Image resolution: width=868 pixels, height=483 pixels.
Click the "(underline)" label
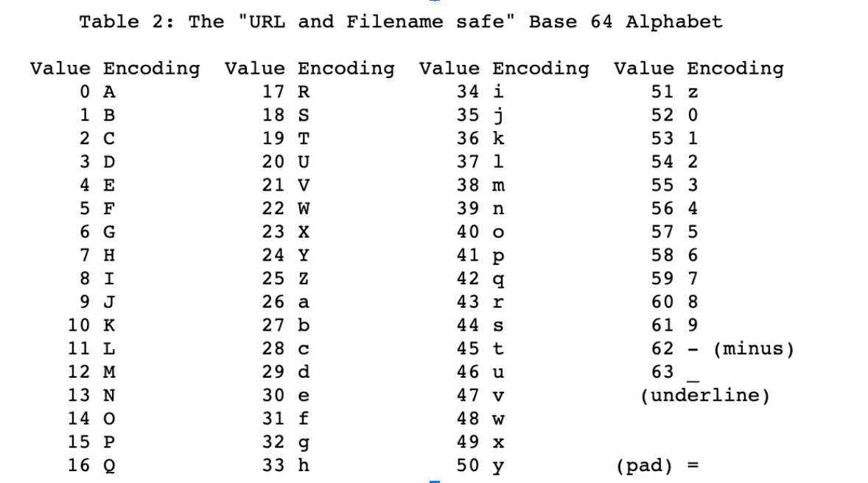pyautogui.click(x=705, y=395)
